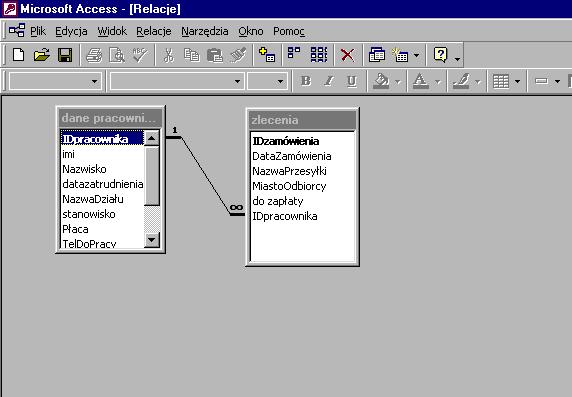
Task: Open the Database Window icon
Action: (377, 55)
